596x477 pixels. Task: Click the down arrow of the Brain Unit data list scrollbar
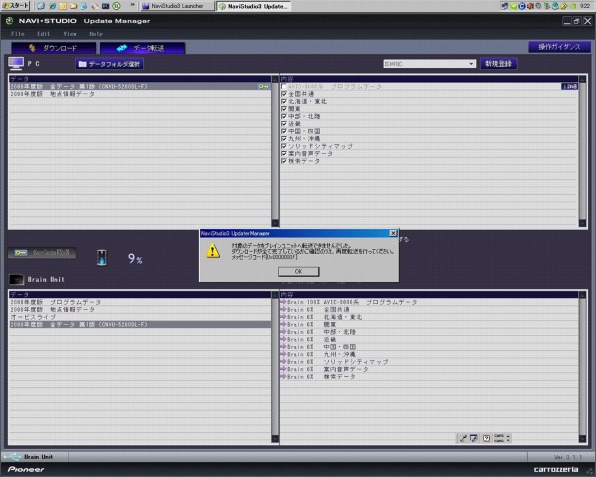pos(275,439)
